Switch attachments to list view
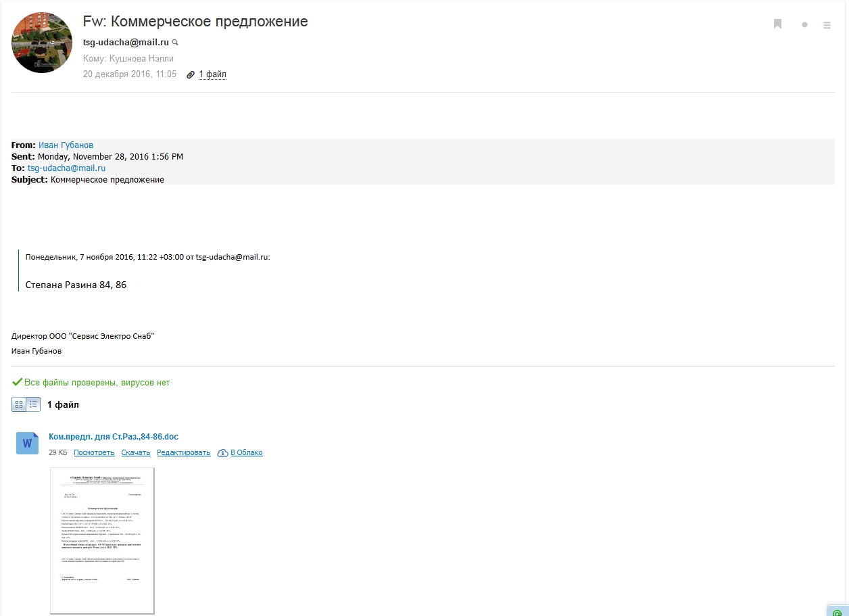Viewport: 849px width, 616px height. pos(33,404)
